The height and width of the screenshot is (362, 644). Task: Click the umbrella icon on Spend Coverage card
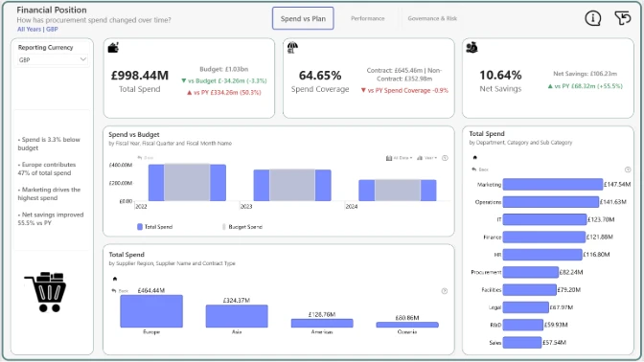[292, 48]
